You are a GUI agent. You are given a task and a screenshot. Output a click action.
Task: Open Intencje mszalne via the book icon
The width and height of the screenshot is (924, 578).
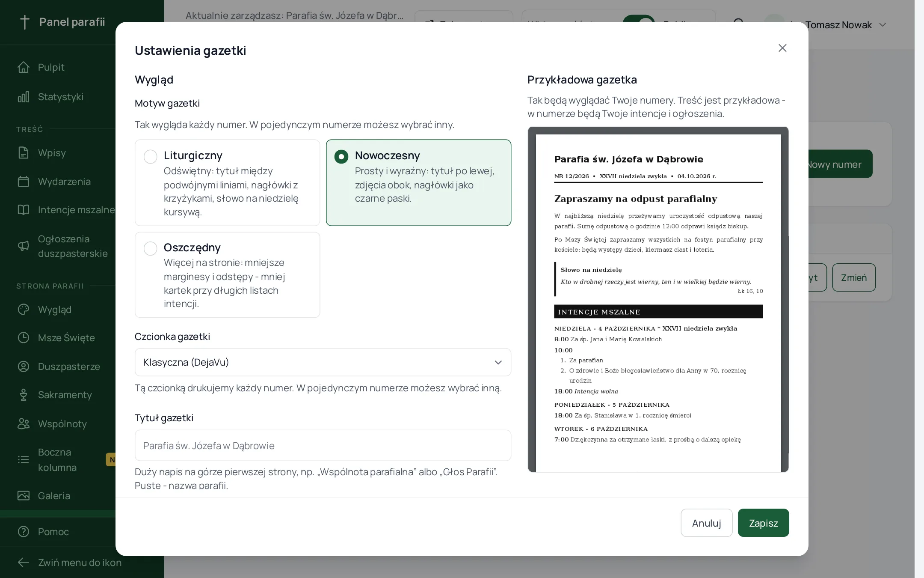click(x=24, y=210)
